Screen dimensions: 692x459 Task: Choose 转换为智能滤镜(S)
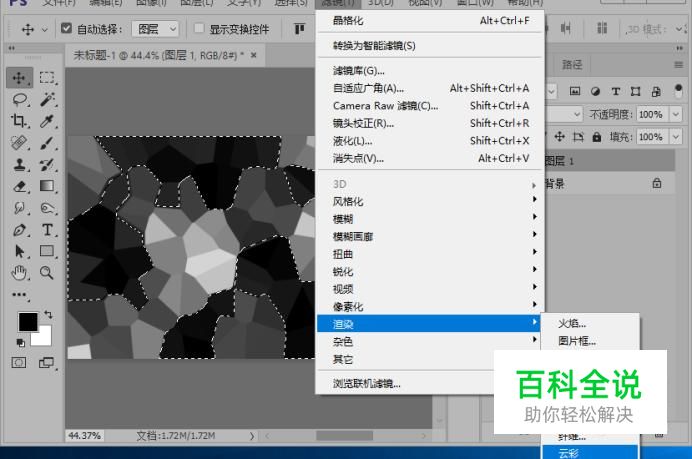(x=430, y=45)
